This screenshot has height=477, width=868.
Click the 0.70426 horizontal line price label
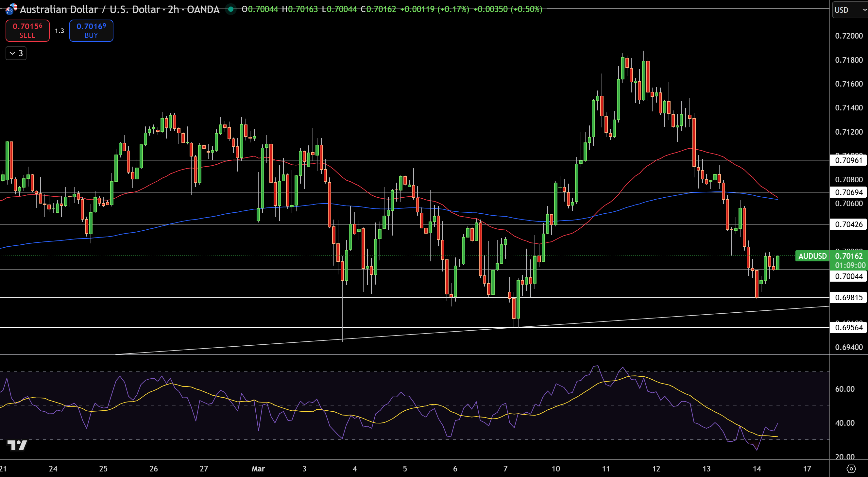[849, 224]
